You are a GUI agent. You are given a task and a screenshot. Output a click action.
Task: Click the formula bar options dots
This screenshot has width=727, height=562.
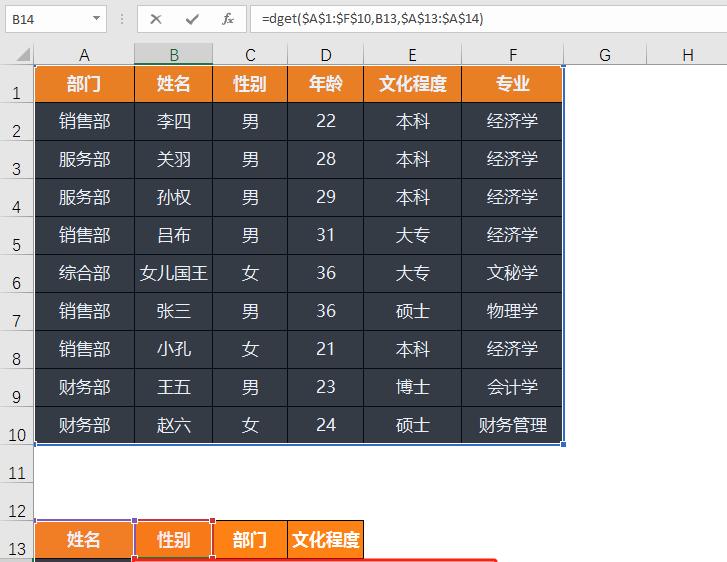(x=122, y=19)
